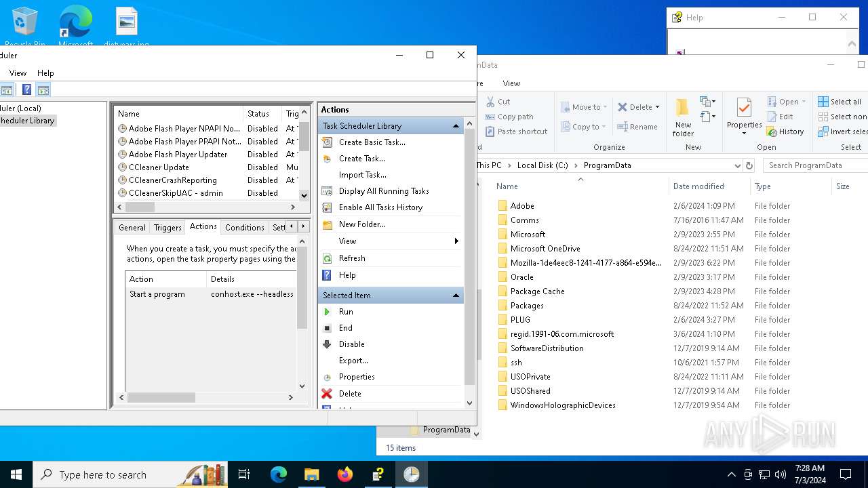Select Adobe Flash Player Updater task
The width and height of the screenshot is (868, 488).
click(x=178, y=155)
